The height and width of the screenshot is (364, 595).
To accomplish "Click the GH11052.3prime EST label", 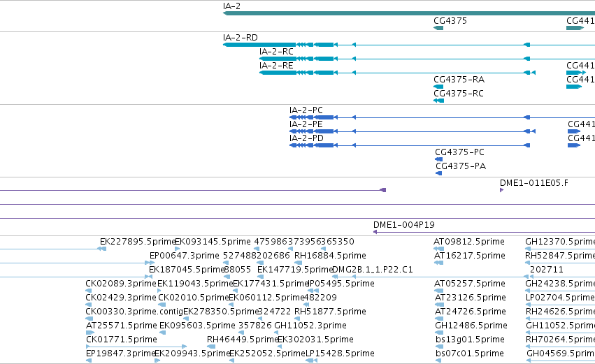I will click(310, 326).
